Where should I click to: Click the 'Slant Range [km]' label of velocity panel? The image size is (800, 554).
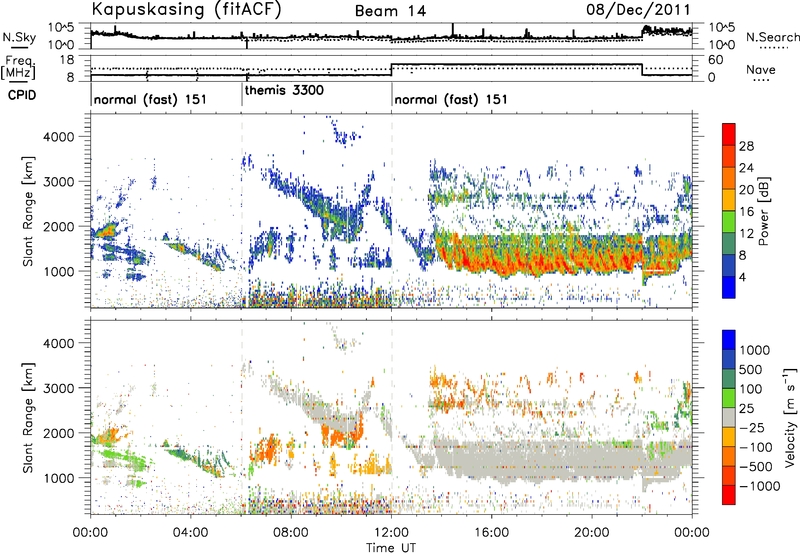28,417
